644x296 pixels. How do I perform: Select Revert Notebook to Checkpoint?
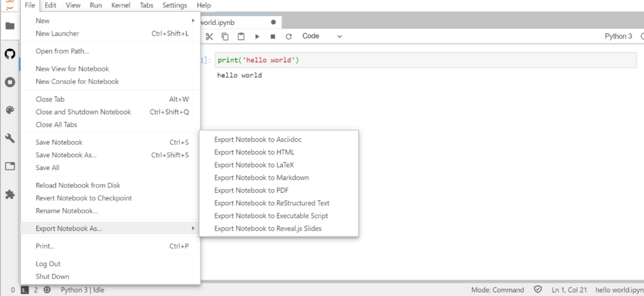click(x=111, y=198)
